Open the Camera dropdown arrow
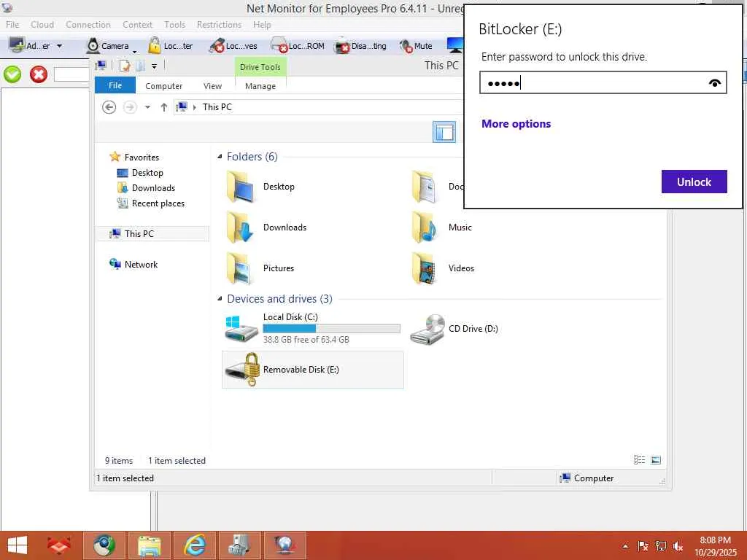Image resolution: width=747 pixels, height=560 pixels. pos(134,50)
